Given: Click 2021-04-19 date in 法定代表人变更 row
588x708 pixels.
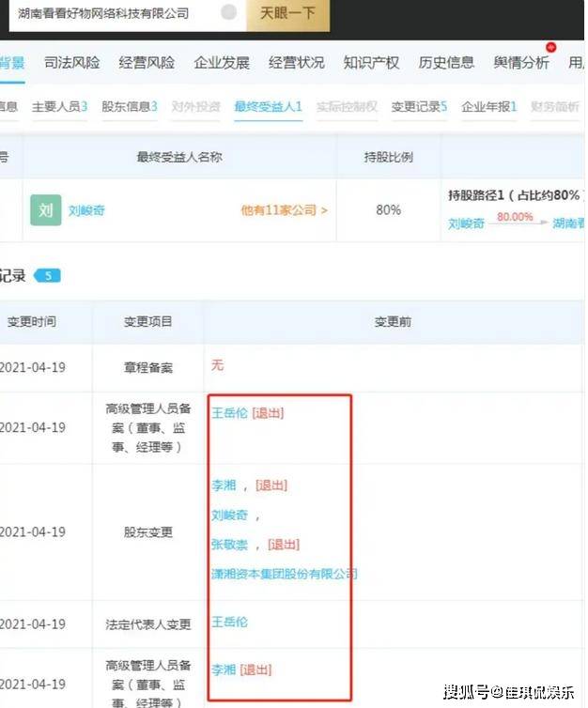Looking at the screenshot, I should click(33, 624).
